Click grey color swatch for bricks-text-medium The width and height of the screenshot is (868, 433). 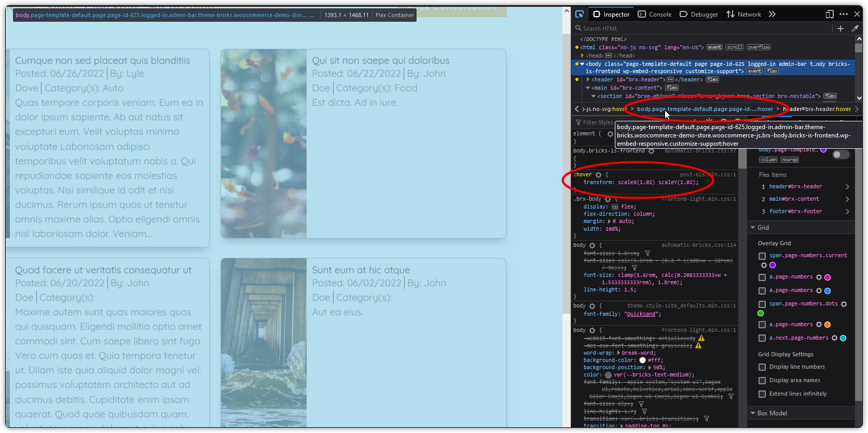(x=608, y=375)
